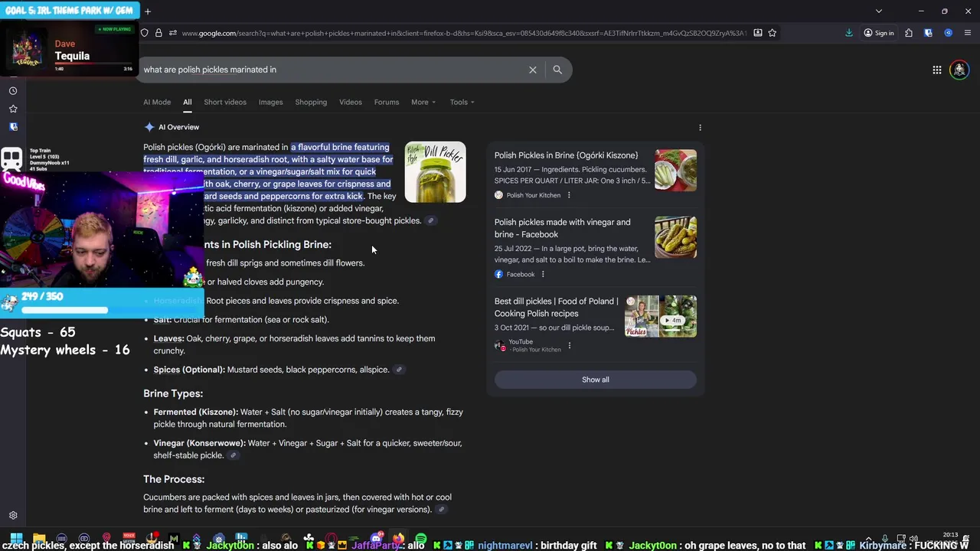Open the Google account avatar
The image size is (980, 551).
[x=959, y=70]
